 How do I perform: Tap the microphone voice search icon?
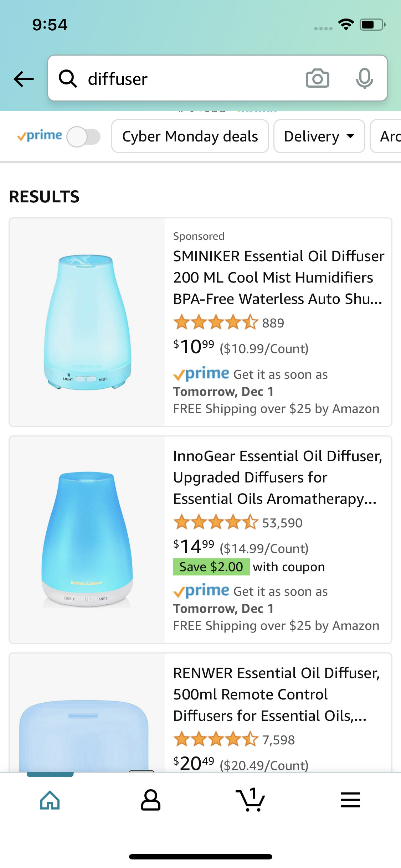[x=364, y=78]
